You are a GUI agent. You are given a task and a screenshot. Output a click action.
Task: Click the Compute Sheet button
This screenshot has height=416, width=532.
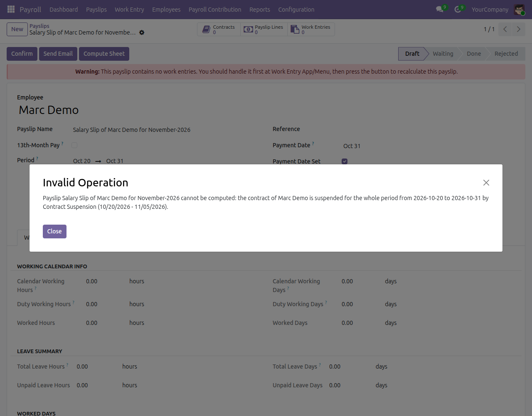point(104,54)
